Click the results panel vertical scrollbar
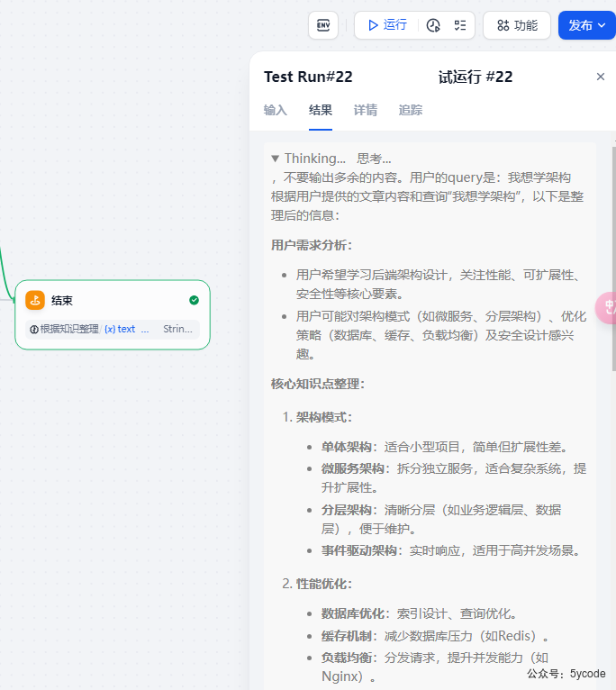Screen dimensions: 616x690 614,259
